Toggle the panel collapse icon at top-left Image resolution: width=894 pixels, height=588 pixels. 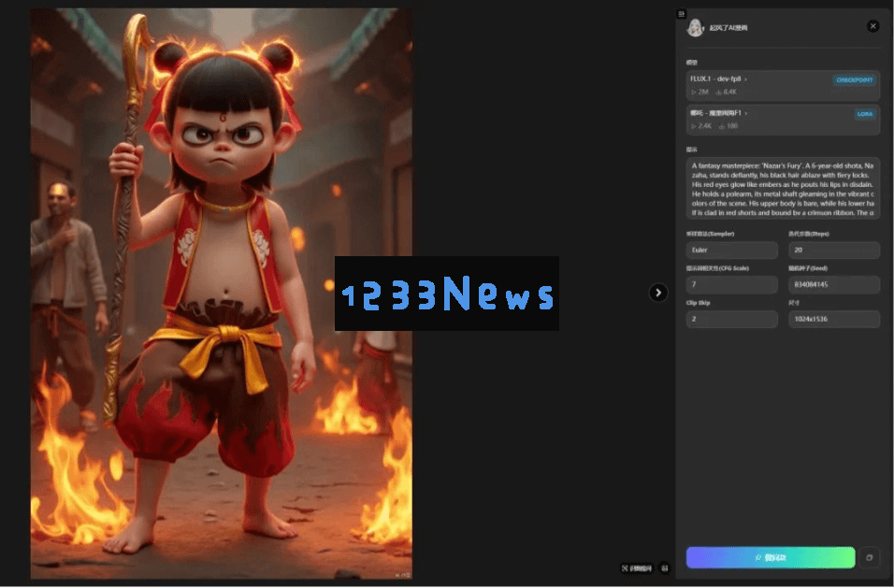[681, 14]
